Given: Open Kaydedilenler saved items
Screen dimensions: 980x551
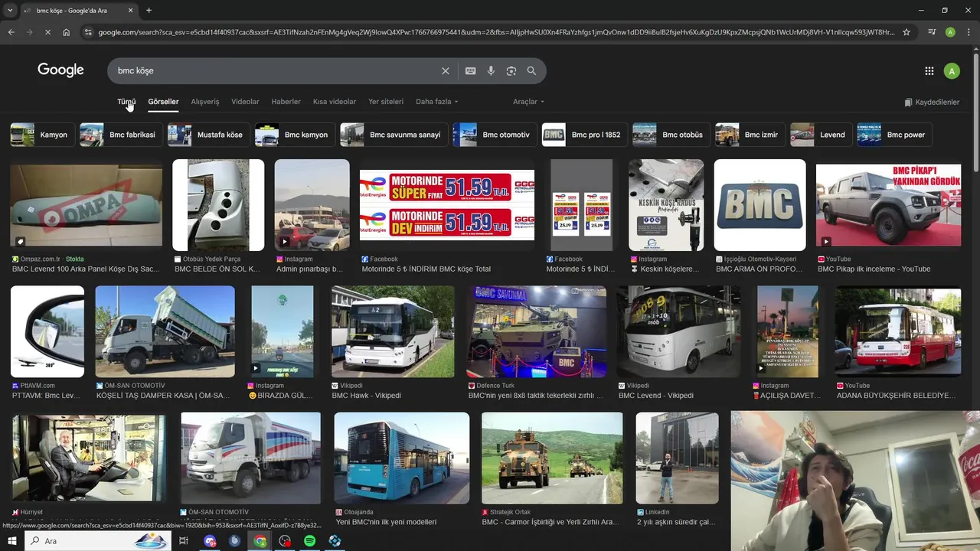Looking at the screenshot, I should click(x=932, y=102).
